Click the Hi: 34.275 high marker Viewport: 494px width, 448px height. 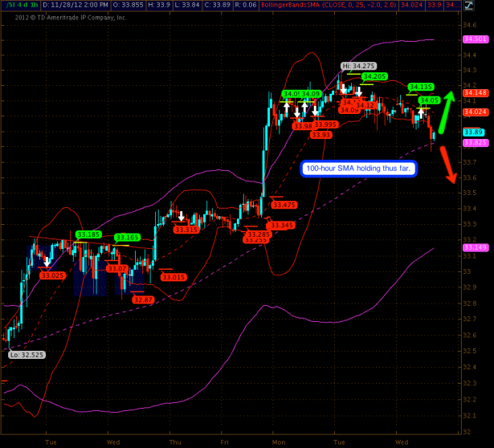(x=358, y=66)
